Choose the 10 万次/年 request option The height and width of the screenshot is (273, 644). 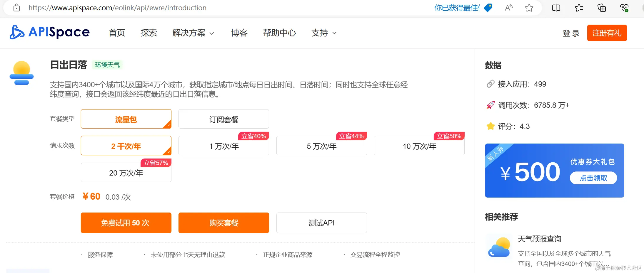[x=419, y=146]
